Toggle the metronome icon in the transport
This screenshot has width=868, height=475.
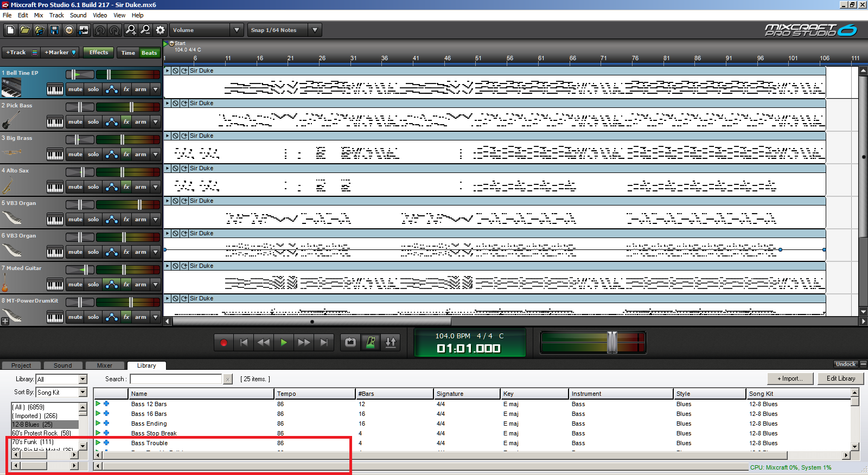click(371, 342)
